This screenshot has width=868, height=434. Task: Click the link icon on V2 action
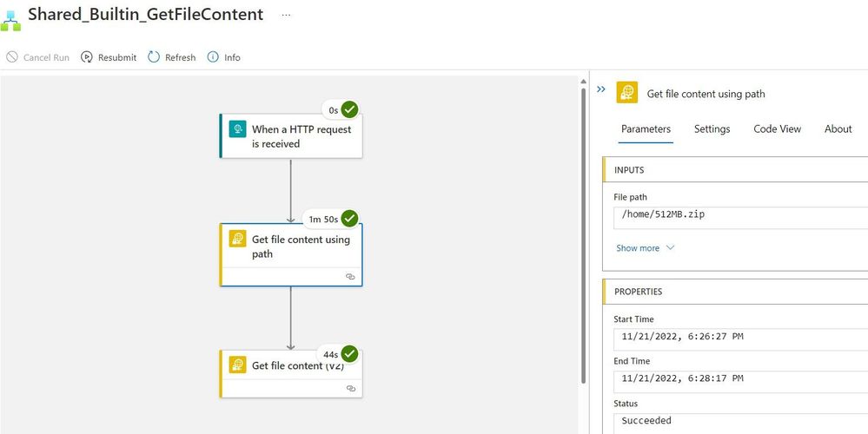click(350, 388)
